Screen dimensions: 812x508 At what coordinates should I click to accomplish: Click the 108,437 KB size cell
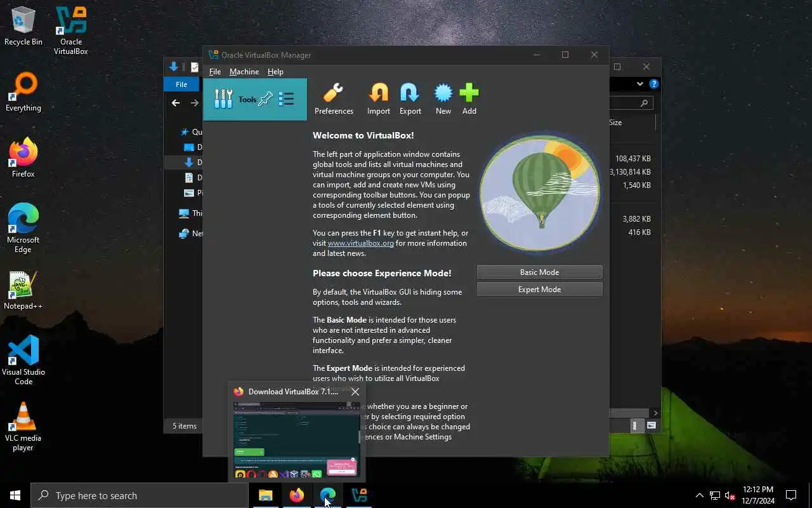coord(632,159)
